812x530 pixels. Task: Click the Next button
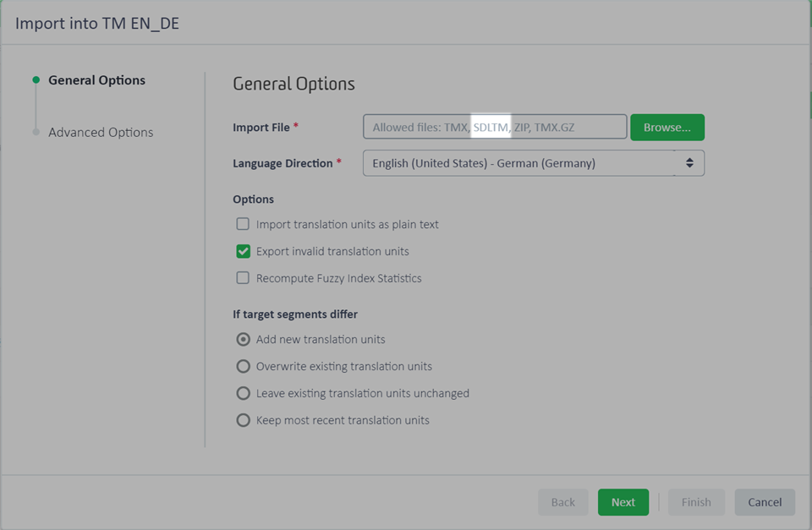point(623,502)
